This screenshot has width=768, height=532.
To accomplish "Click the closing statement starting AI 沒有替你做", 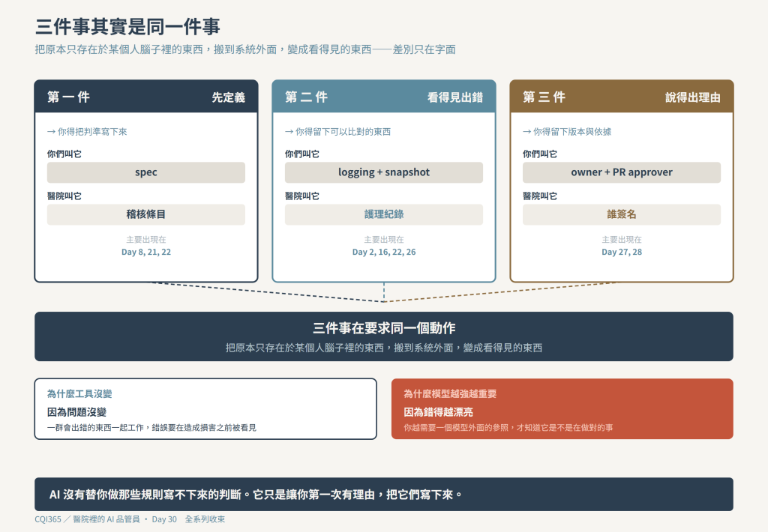I will (x=256, y=495).
